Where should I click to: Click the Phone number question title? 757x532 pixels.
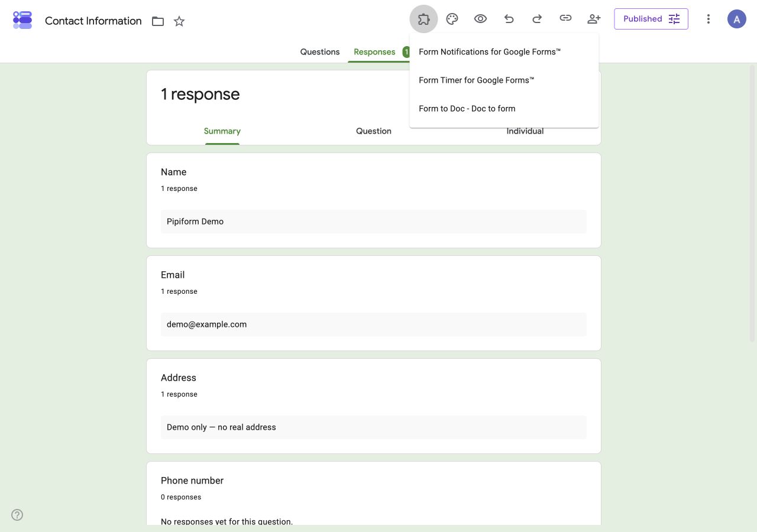(192, 481)
